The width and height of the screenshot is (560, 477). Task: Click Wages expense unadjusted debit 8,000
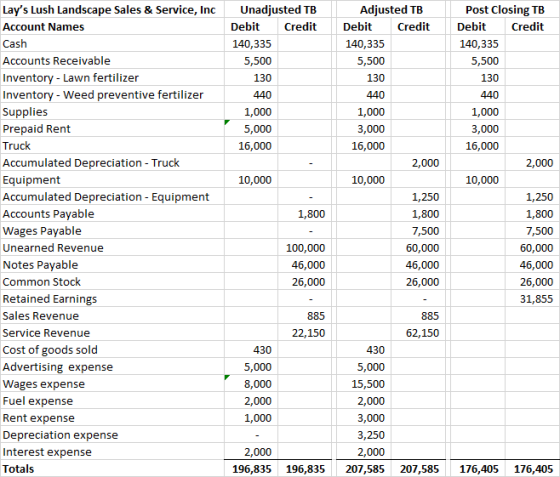(x=251, y=384)
